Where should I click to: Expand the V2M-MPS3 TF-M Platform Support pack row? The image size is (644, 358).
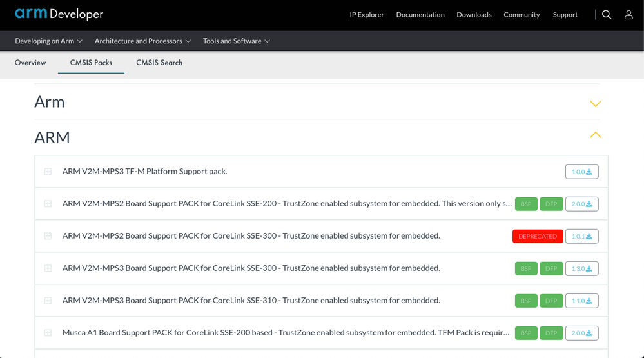coord(48,172)
